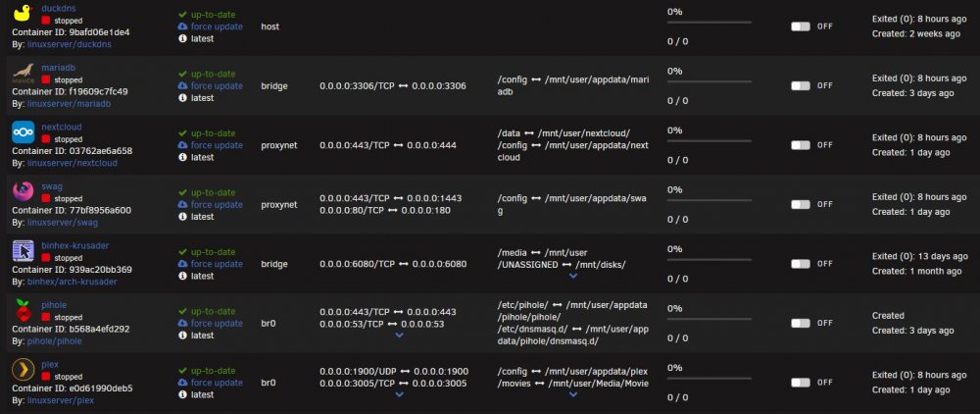
Task: Click the pihole container name
Action: 54,305
